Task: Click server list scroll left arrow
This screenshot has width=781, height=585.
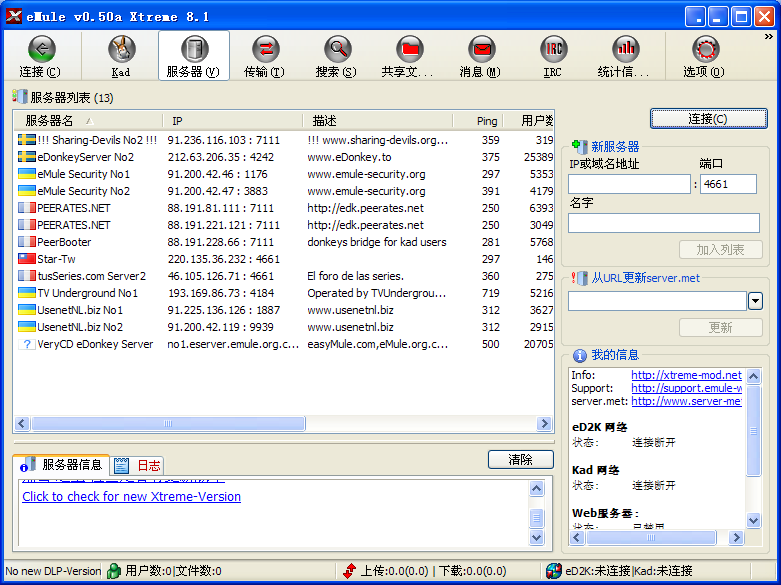Action: pos(21,424)
